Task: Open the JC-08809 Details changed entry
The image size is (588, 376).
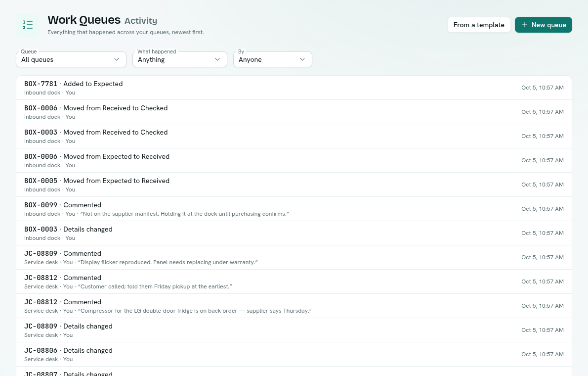Action: [294, 330]
